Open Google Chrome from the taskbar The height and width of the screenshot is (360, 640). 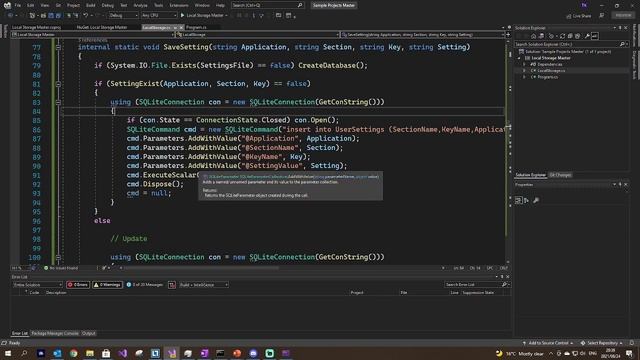point(73,353)
